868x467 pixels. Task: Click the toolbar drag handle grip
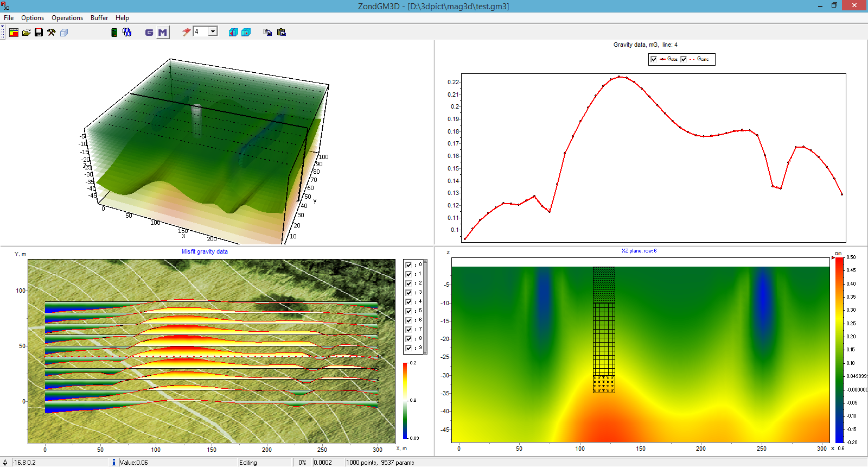point(3,32)
